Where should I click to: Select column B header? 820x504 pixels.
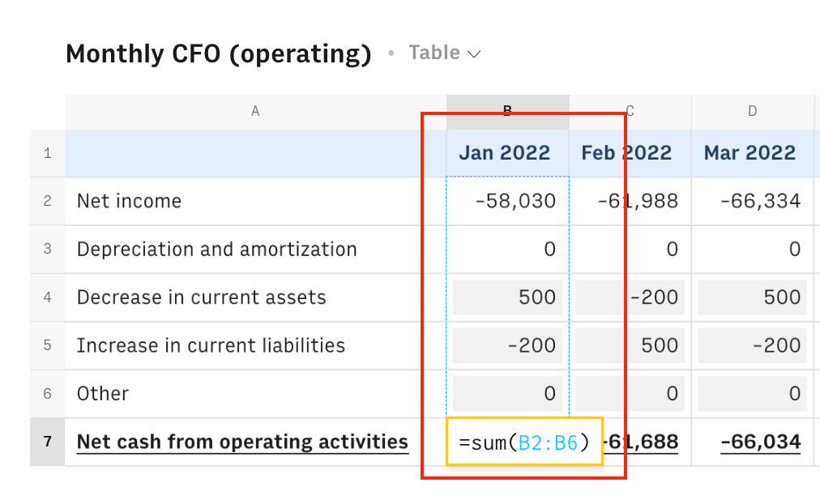507,112
